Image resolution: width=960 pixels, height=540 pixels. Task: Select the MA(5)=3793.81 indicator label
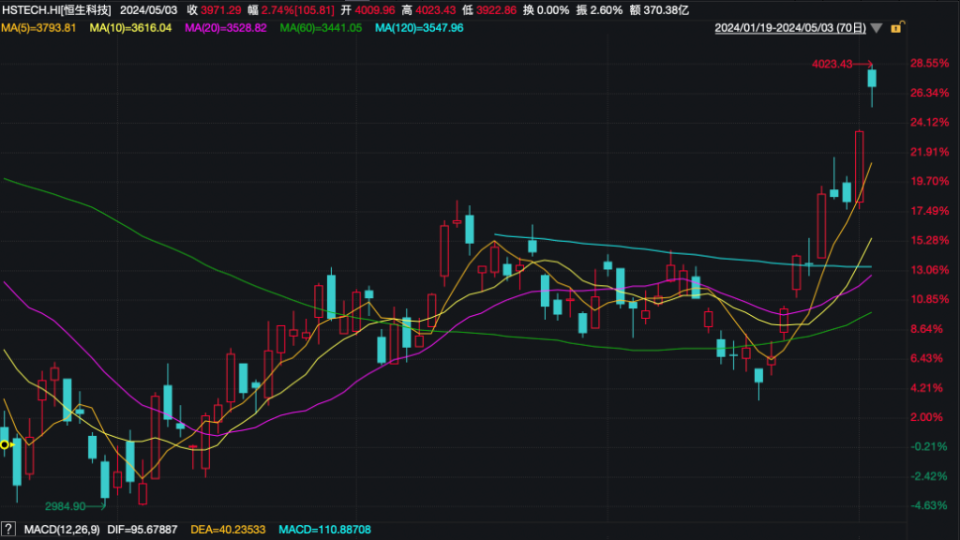coord(39,28)
